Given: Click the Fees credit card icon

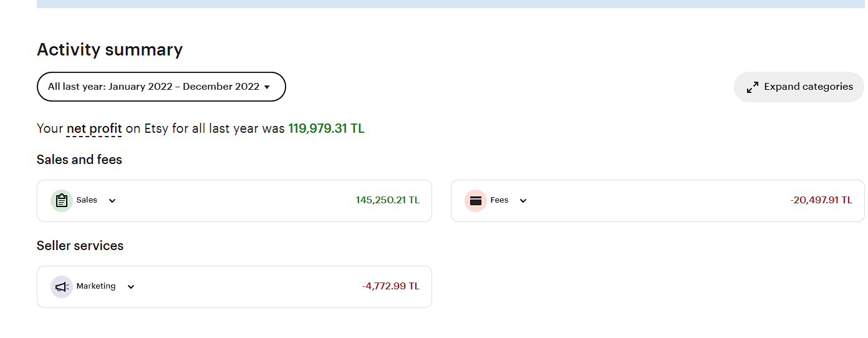Looking at the screenshot, I should coord(475,201).
